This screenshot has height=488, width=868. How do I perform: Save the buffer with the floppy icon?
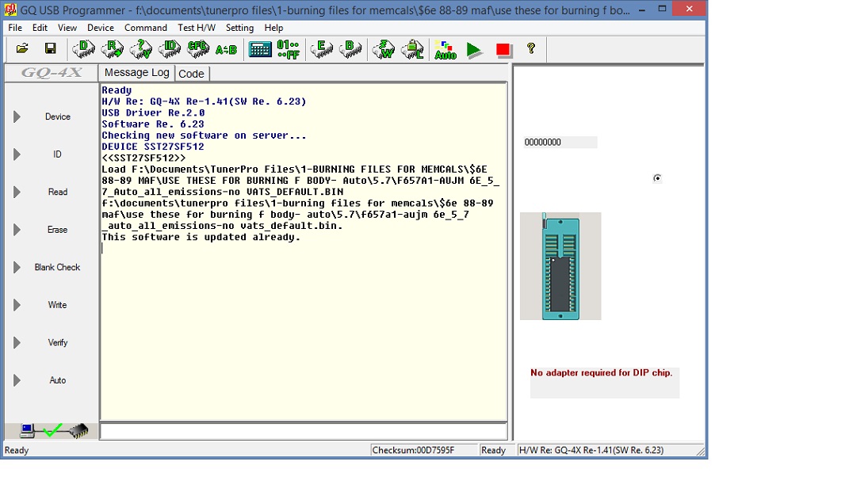pos(51,48)
